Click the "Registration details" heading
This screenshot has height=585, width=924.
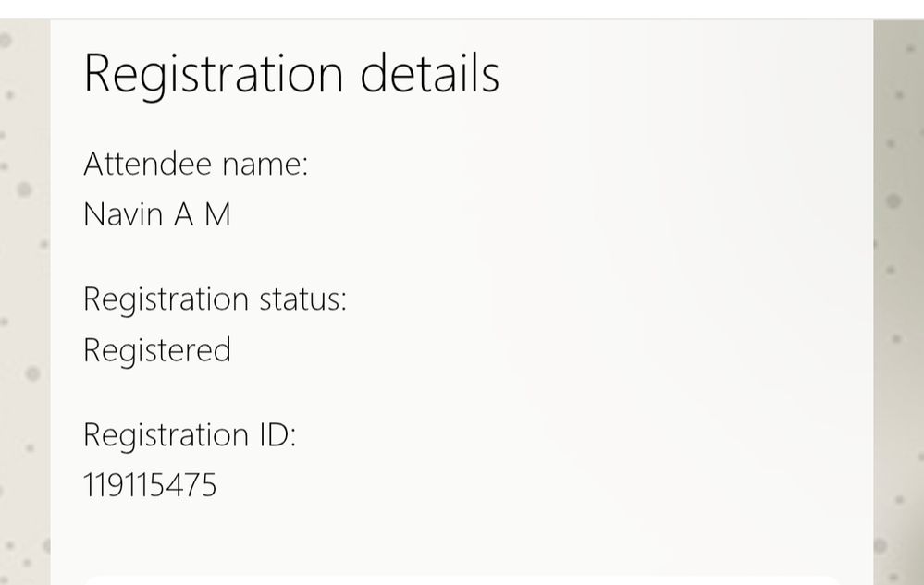[x=291, y=73]
